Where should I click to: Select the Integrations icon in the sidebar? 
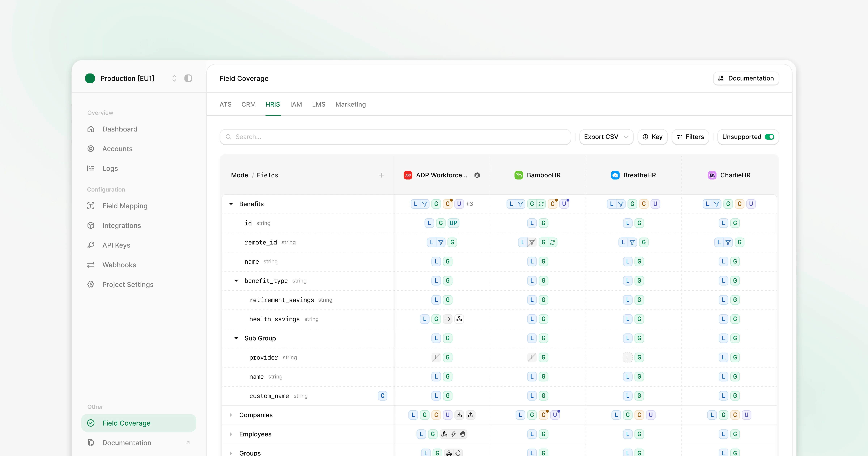pyautogui.click(x=91, y=225)
